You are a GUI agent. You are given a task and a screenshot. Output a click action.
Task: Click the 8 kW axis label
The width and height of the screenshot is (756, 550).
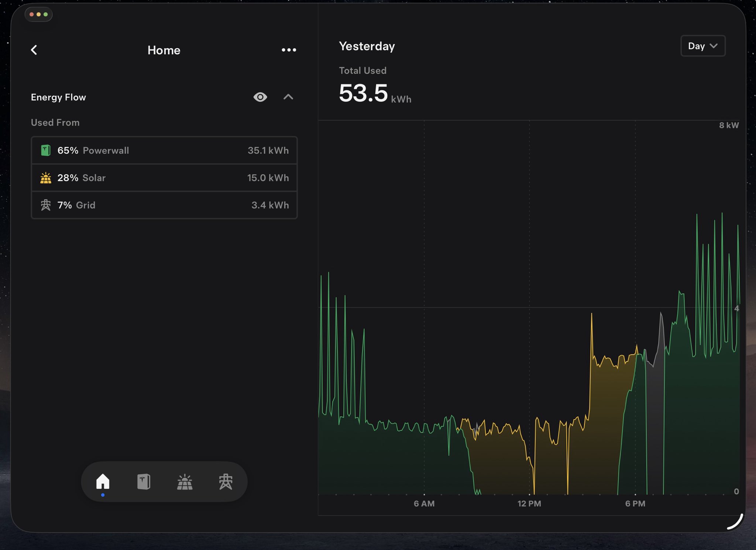pos(728,125)
